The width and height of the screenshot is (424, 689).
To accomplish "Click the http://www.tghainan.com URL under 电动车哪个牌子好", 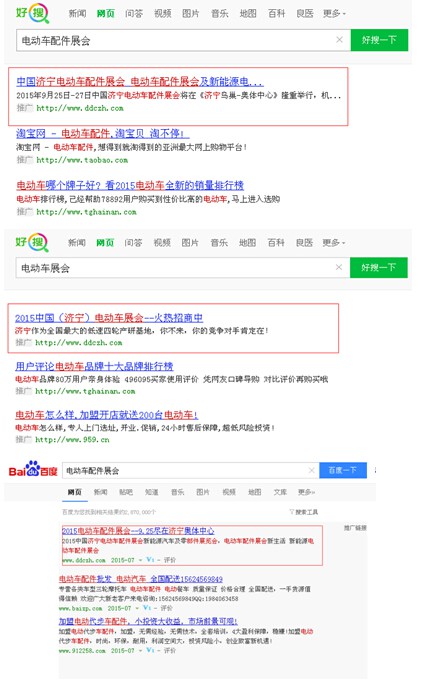I will pos(86,212).
